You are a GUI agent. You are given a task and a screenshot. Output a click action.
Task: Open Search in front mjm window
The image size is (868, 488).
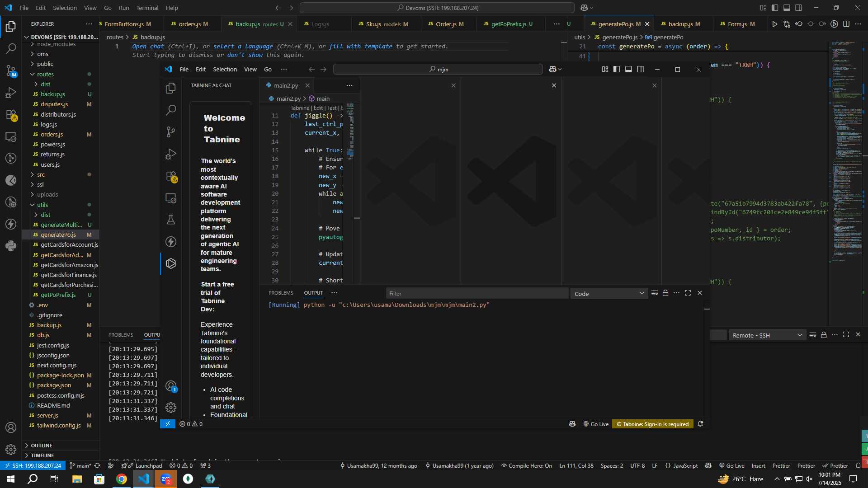click(171, 110)
